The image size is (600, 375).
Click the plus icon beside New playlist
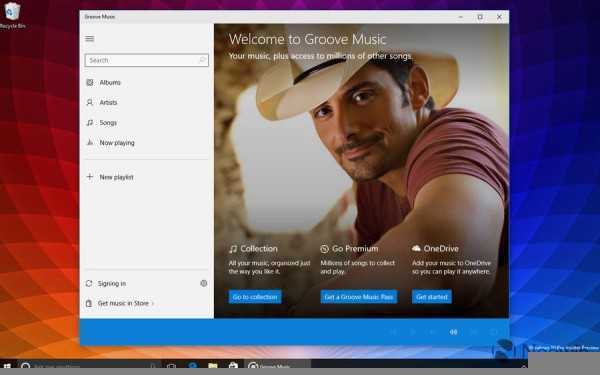coord(90,177)
